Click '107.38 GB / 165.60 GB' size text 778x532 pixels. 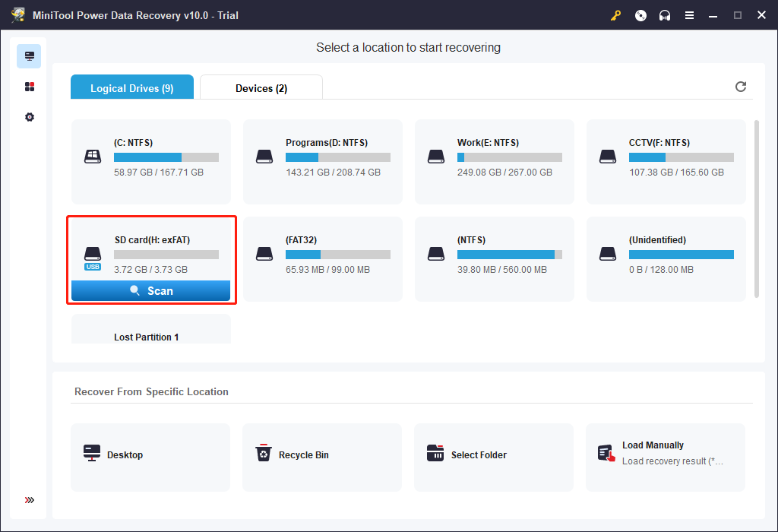676,173
